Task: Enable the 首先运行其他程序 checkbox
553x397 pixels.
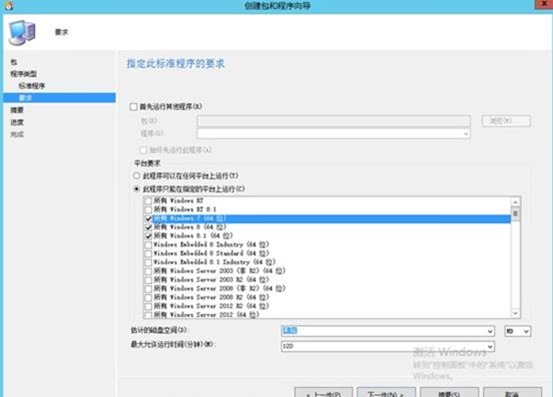Action: 133,106
